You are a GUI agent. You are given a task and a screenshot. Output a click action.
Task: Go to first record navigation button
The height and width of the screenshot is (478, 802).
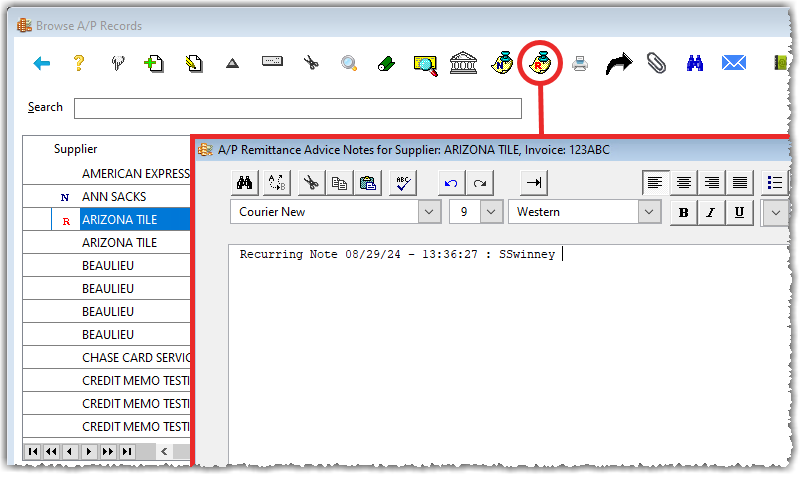(x=33, y=452)
